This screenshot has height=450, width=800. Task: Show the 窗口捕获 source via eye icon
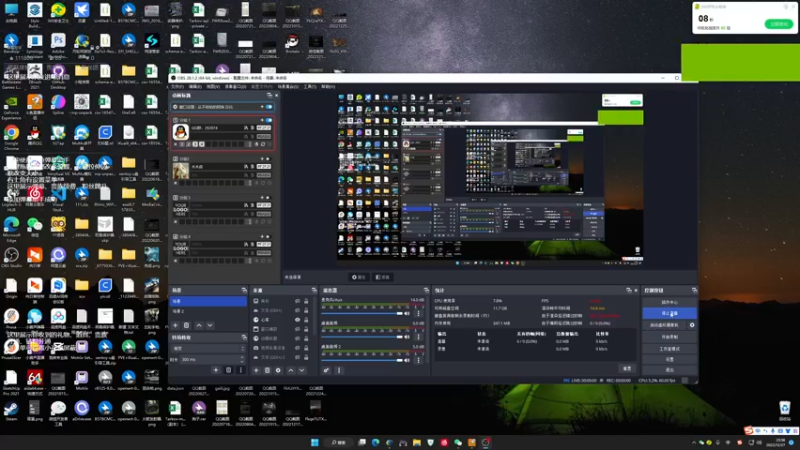point(297,329)
